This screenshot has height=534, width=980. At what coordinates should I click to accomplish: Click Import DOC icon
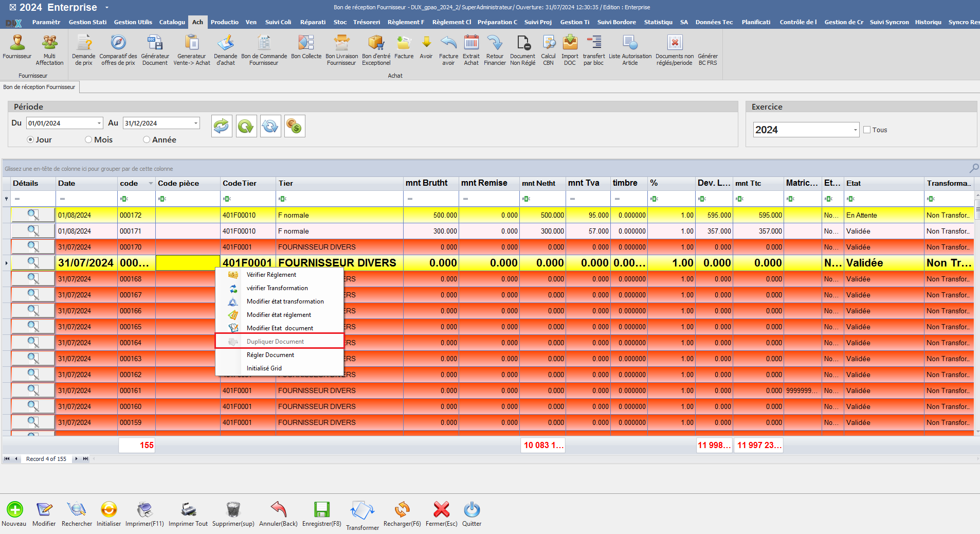point(570,49)
